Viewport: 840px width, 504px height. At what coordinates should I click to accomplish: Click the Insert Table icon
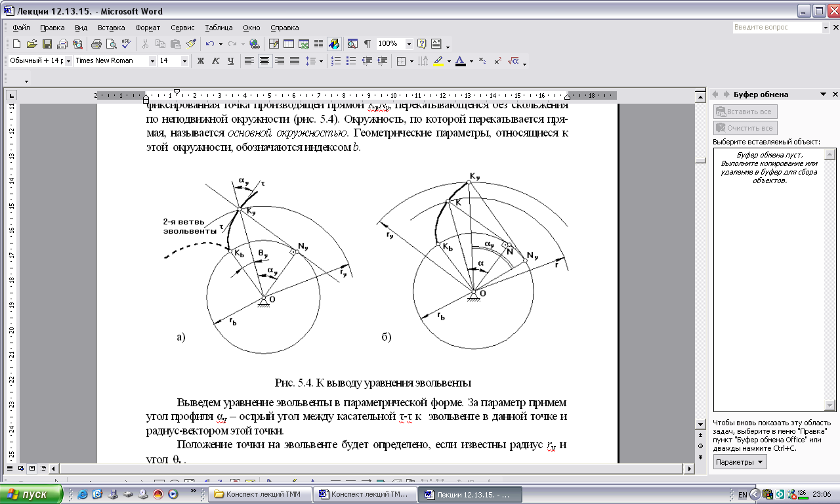[289, 44]
